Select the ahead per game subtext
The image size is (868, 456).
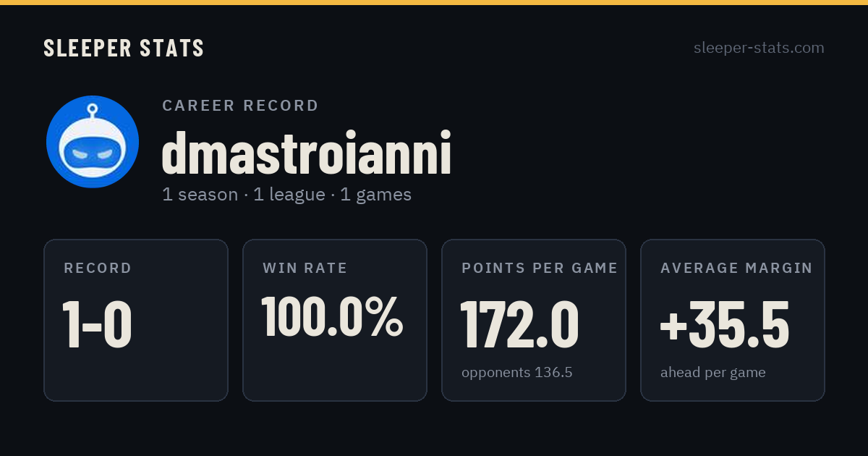(712, 373)
